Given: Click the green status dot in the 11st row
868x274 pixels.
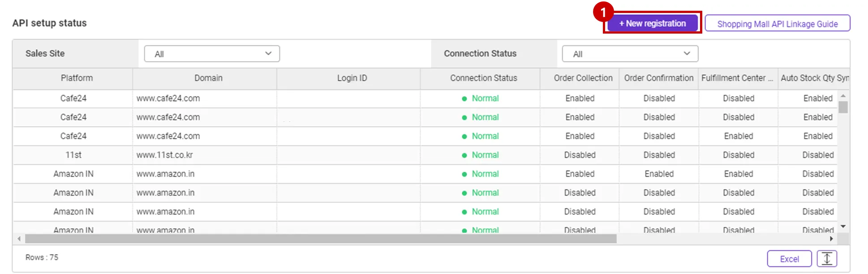Looking at the screenshot, I should pos(464,155).
